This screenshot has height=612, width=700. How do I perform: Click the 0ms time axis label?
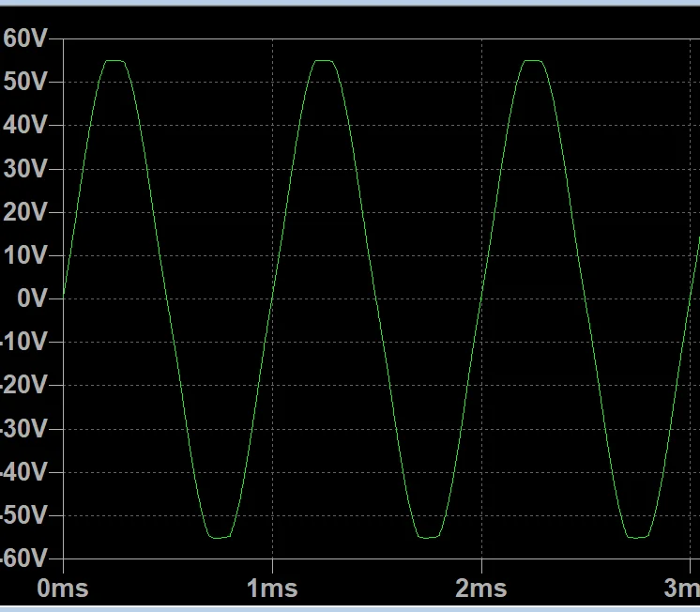point(63,589)
